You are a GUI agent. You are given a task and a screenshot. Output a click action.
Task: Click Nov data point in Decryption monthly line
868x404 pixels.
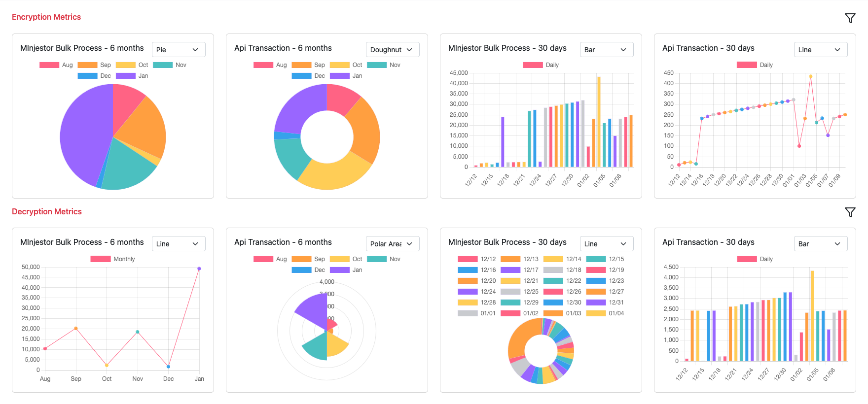(138, 332)
